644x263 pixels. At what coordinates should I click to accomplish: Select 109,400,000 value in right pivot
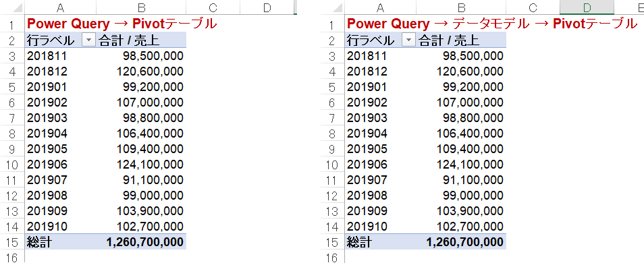click(x=469, y=149)
